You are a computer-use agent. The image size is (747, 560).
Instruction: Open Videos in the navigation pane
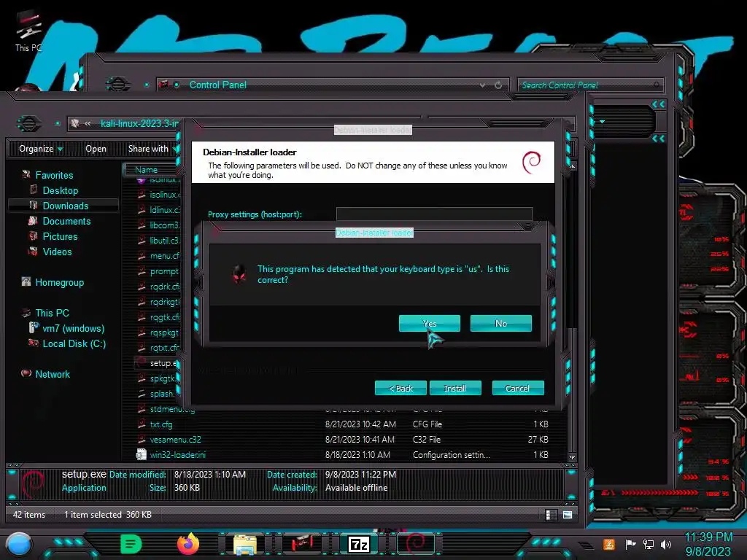pos(57,252)
